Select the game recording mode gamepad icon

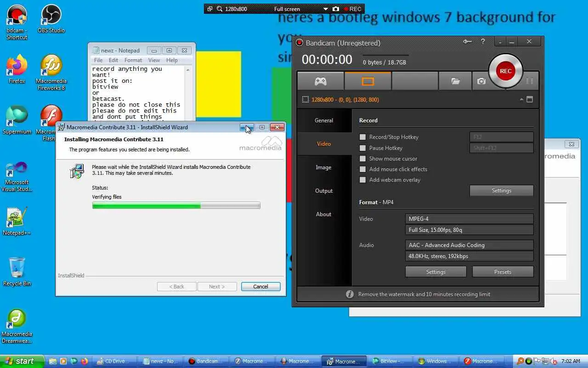tap(320, 81)
